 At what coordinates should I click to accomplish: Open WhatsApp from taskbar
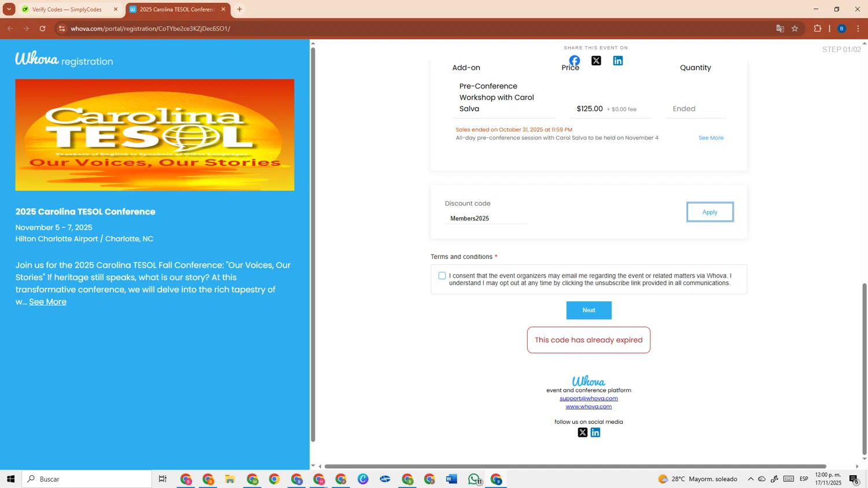click(x=474, y=479)
